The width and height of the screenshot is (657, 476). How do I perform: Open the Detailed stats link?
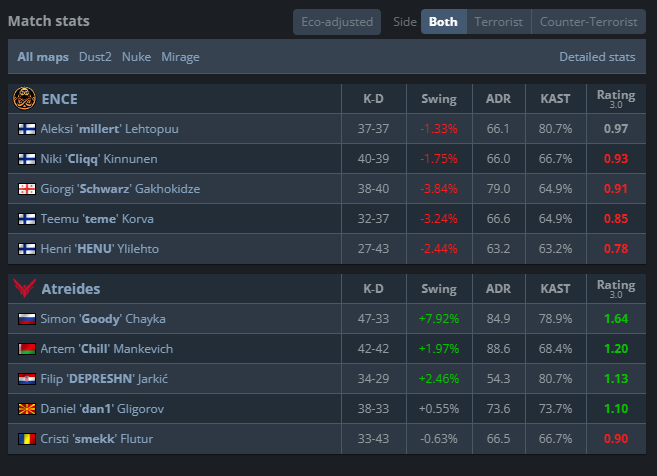[597, 57]
